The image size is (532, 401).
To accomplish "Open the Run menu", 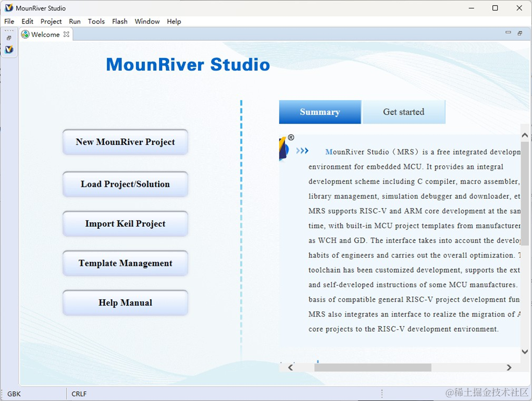I will pyautogui.click(x=75, y=21).
